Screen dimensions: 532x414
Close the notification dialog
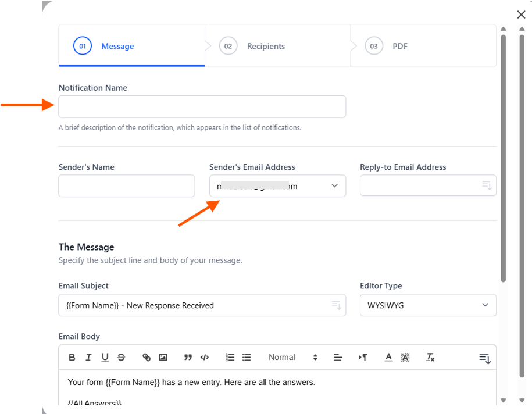[x=521, y=15]
